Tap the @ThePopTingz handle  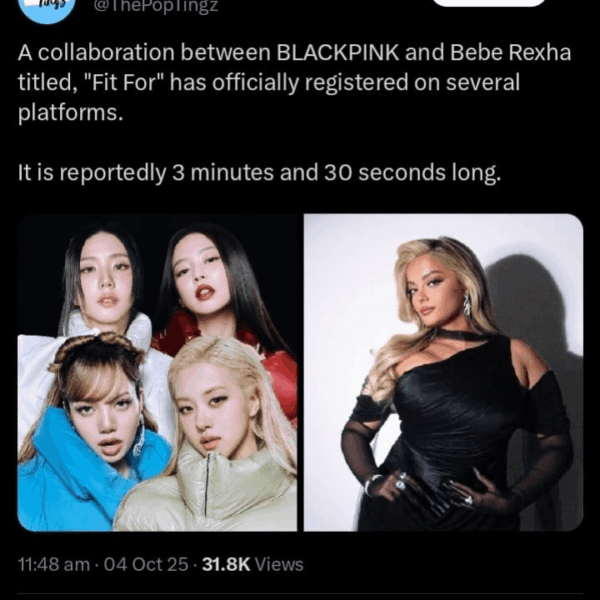click(156, 7)
